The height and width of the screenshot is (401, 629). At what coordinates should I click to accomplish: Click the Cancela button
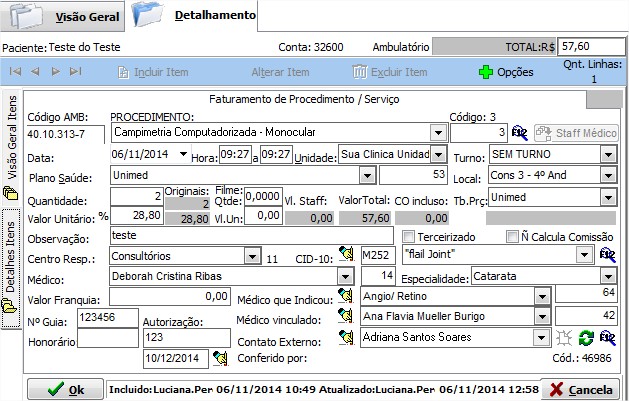click(x=580, y=388)
